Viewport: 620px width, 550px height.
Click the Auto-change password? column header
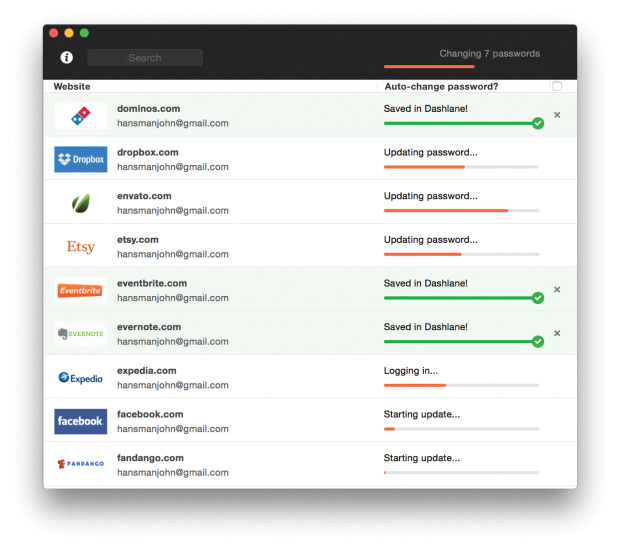(441, 87)
